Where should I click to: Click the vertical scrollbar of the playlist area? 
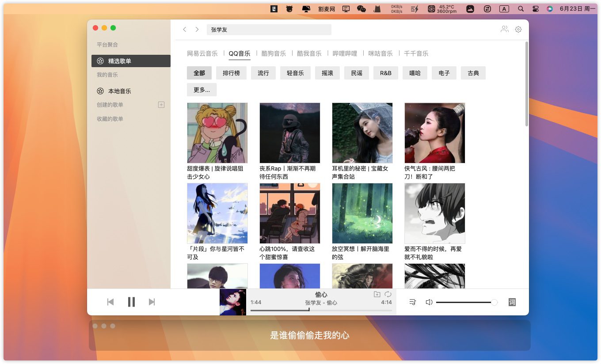[526, 84]
